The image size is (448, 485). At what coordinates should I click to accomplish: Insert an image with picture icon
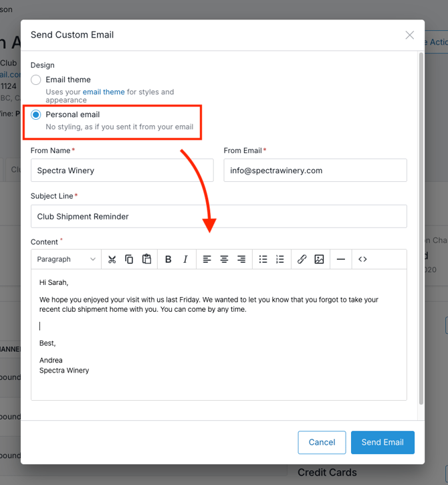(319, 259)
